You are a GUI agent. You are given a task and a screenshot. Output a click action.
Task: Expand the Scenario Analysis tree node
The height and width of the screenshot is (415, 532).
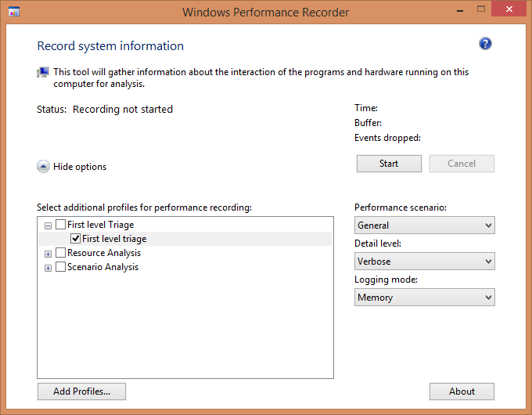click(x=48, y=268)
